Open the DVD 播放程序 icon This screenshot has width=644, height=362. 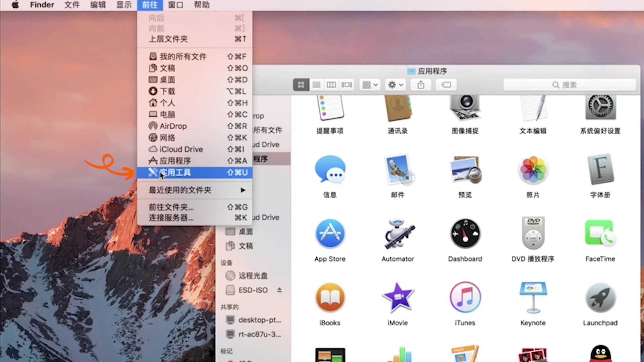tap(533, 233)
